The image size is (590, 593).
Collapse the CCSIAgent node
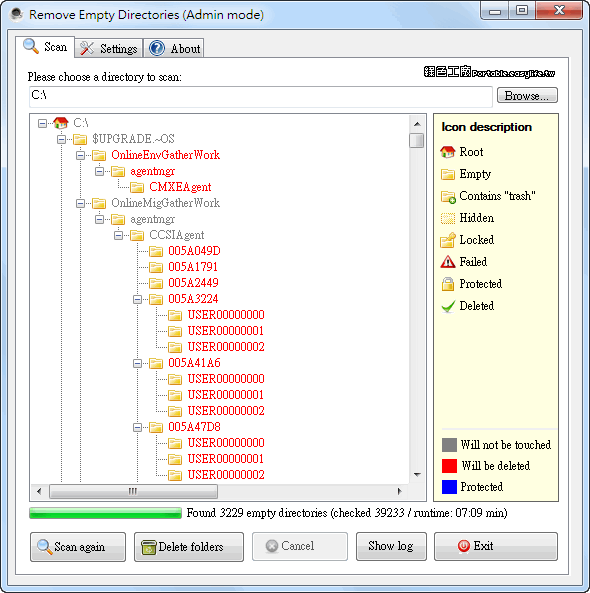coord(118,236)
